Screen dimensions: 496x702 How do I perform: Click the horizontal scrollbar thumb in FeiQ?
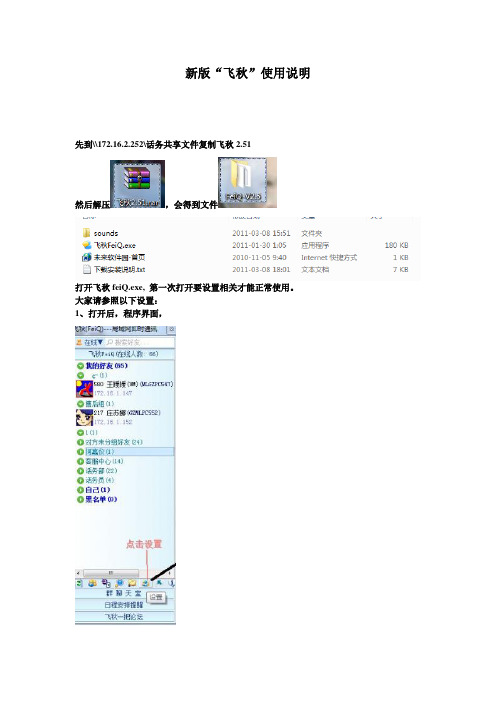(x=111, y=573)
